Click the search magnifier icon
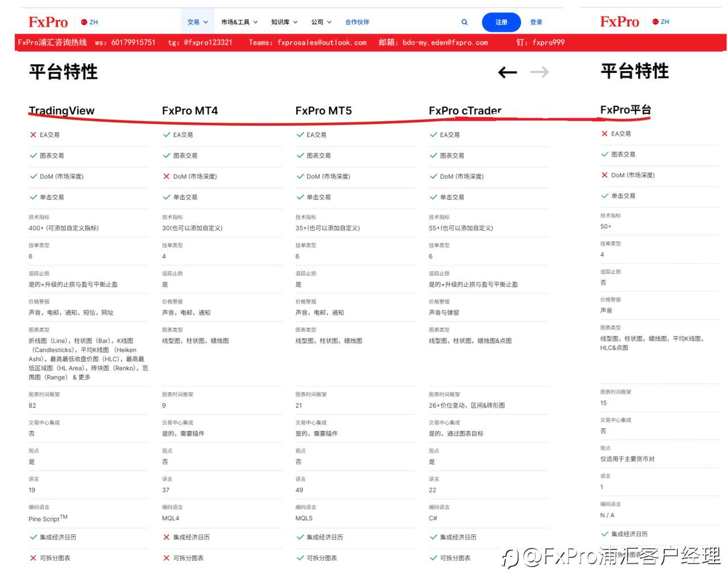Screen dimensions: 728x588 pyautogui.click(x=464, y=22)
